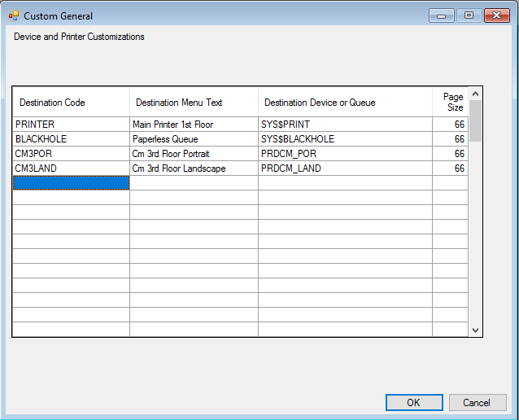Close the Custom General window
The width and height of the screenshot is (519, 420).
(496, 15)
